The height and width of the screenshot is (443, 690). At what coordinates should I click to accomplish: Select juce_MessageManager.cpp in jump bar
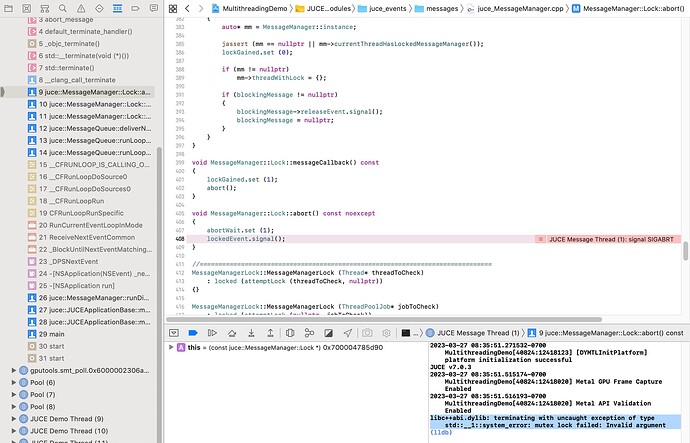pos(515,8)
